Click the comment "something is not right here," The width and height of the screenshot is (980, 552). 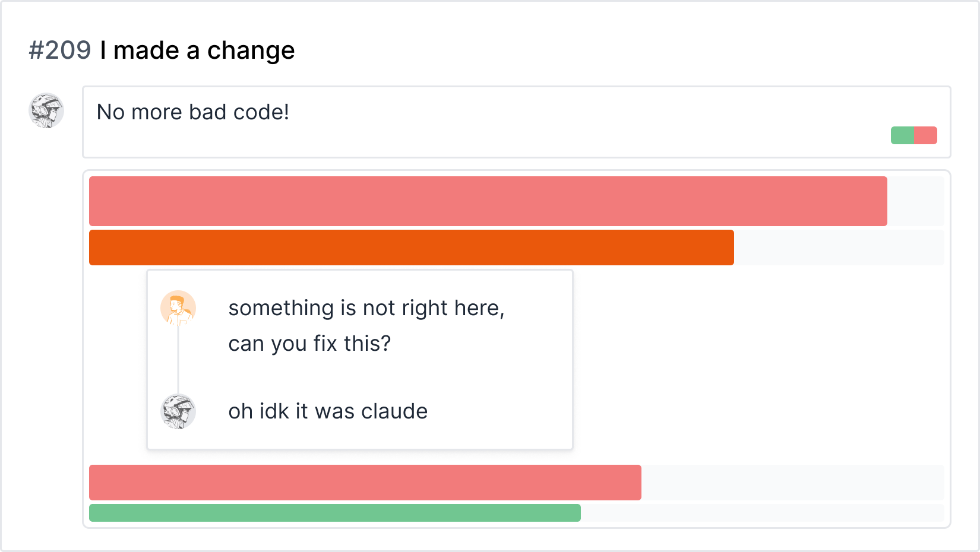point(366,308)
